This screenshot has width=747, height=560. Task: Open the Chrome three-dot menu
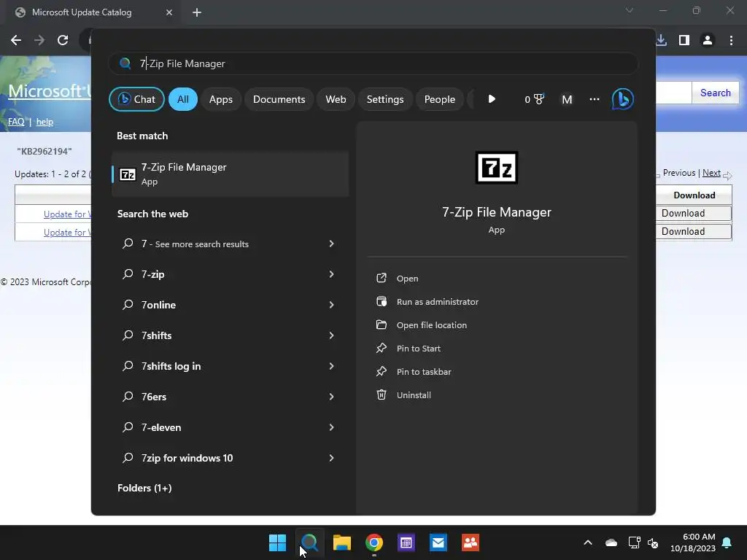click(731, 40)
